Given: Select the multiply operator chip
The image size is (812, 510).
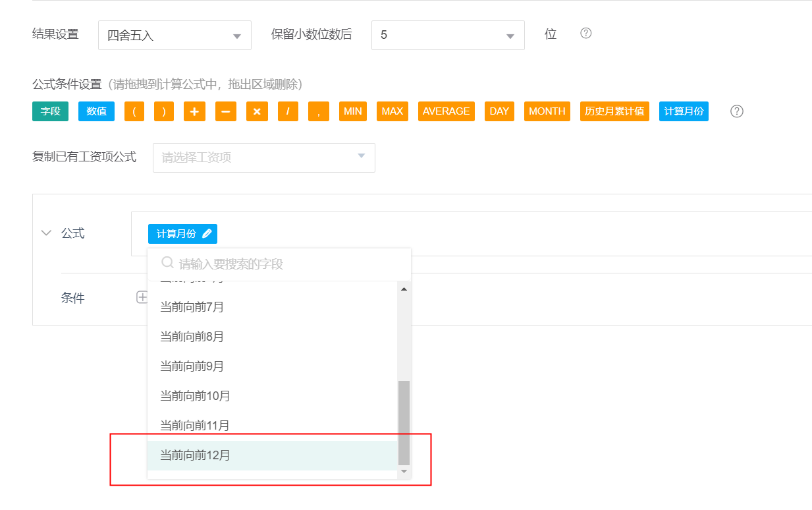Looking at the screenshot, I should click(x=257, y=111).
